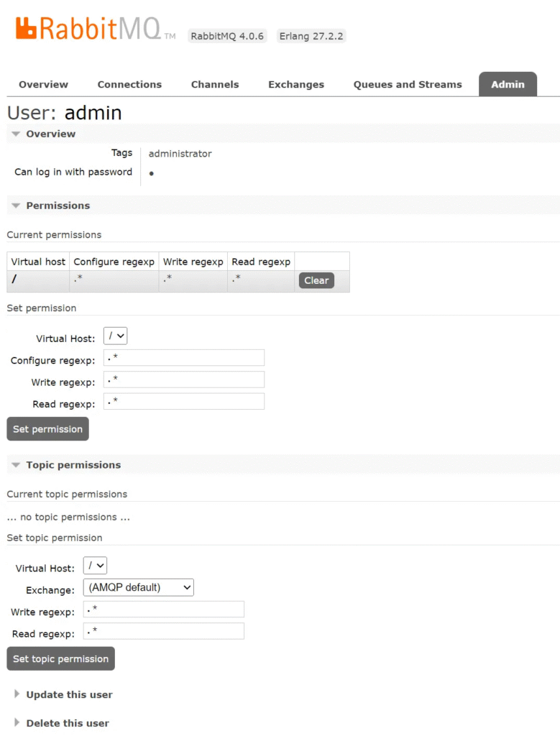Click the RabbitMQ logo
560x736 pixels.
(x=96, y=29)
